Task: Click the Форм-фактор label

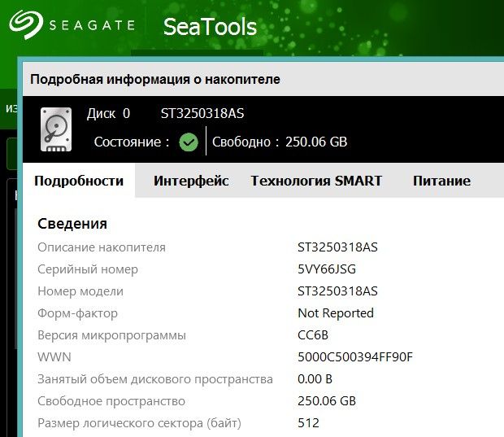Action: coord(77,313)
